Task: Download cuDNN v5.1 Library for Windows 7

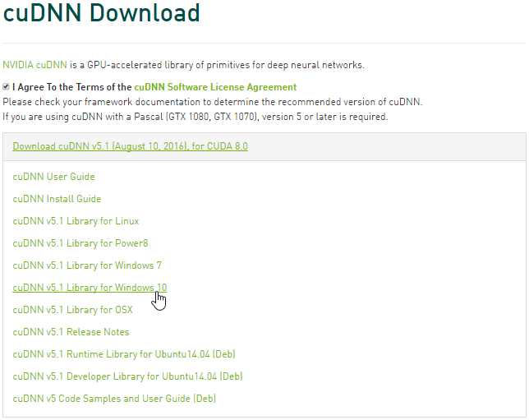Action: 87,265
